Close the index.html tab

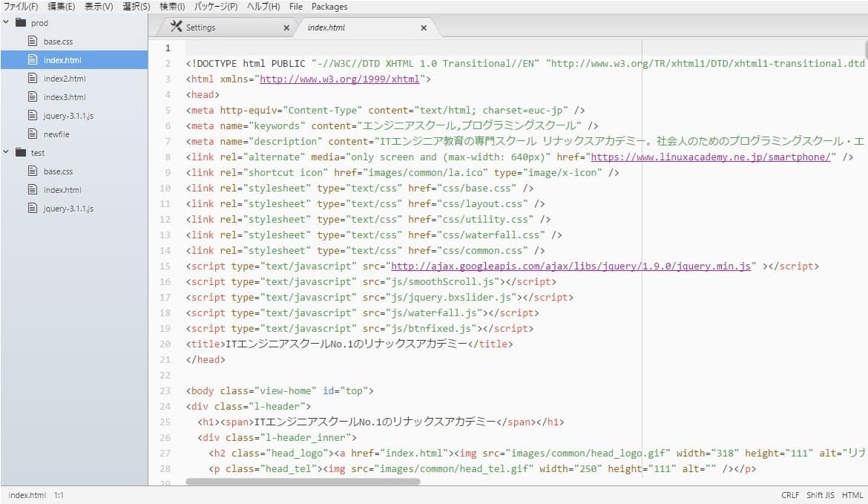[424, 28]
